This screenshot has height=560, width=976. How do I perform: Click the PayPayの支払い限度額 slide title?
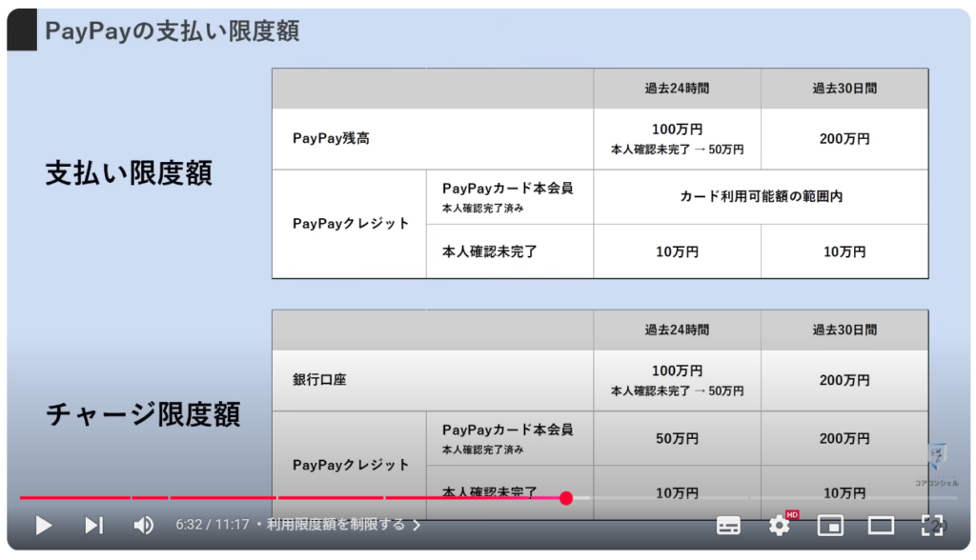click(x=172, y=30)
